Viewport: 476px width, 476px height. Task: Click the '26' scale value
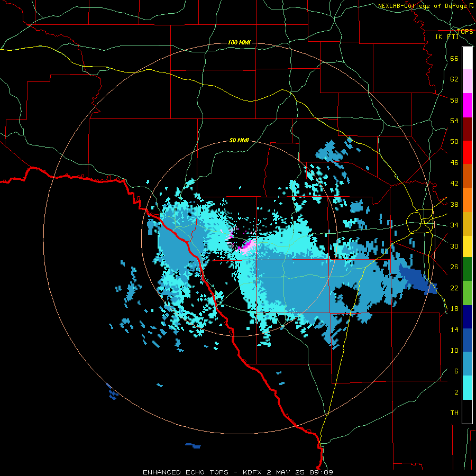454,267
